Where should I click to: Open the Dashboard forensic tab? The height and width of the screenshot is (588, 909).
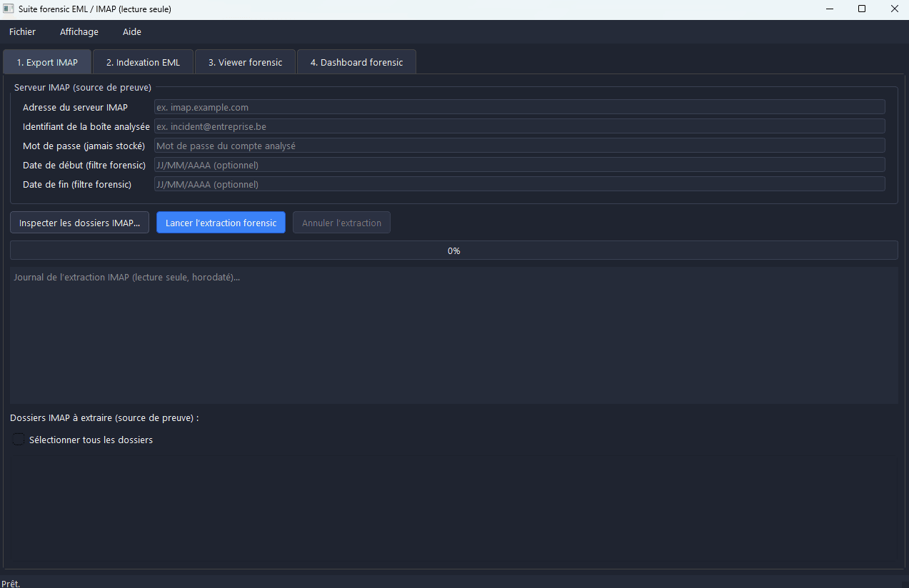click(x=356, y=62)
